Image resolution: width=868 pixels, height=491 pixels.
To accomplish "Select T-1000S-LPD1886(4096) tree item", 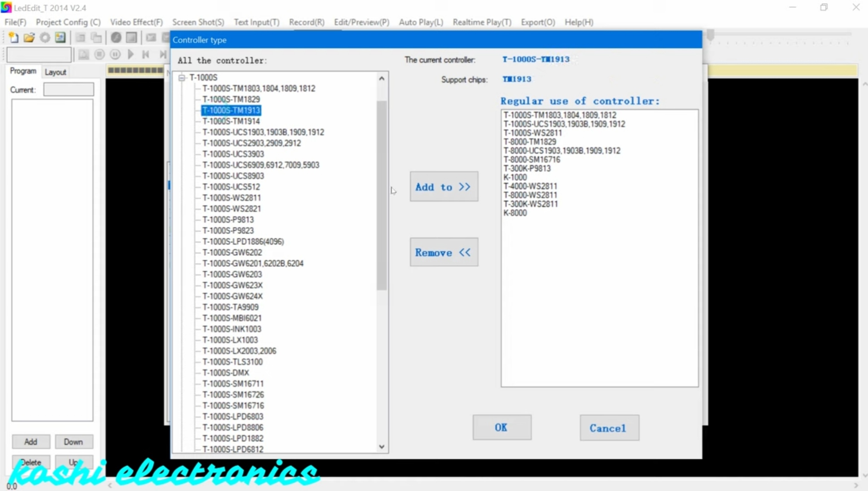I will point(244,241).
